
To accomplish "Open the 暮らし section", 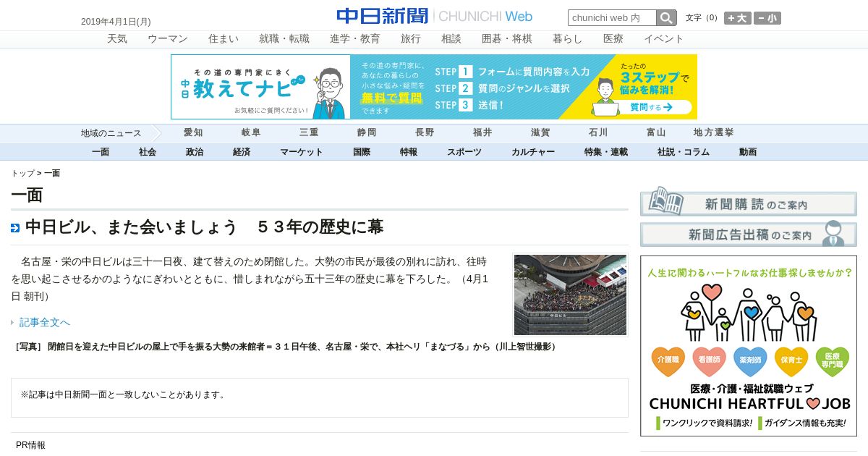I will click(x=568, y=39).
